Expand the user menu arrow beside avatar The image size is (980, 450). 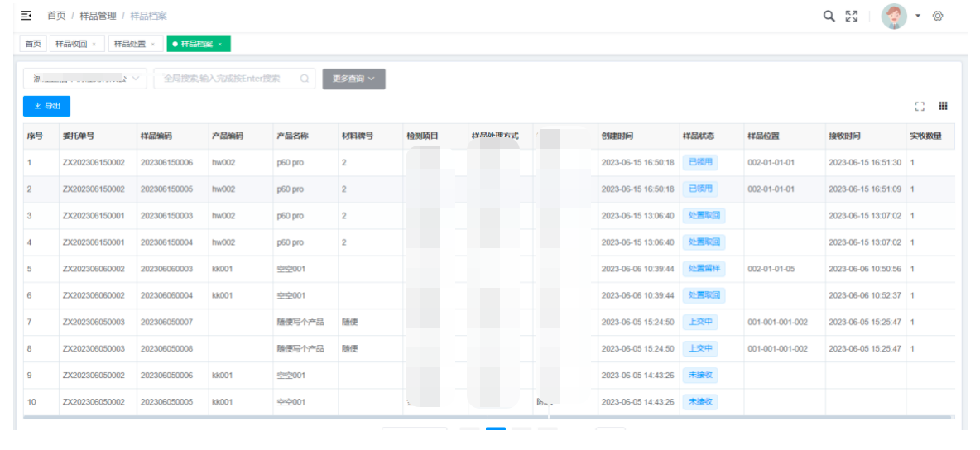(918, 17)
